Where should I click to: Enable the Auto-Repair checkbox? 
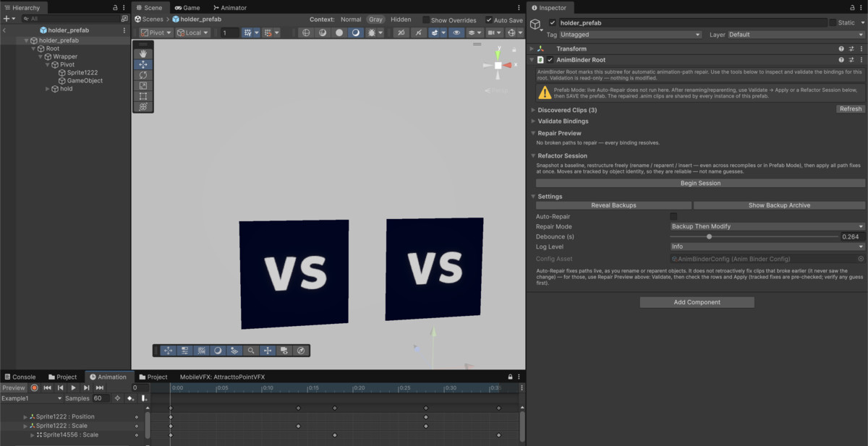pos(673,216)
